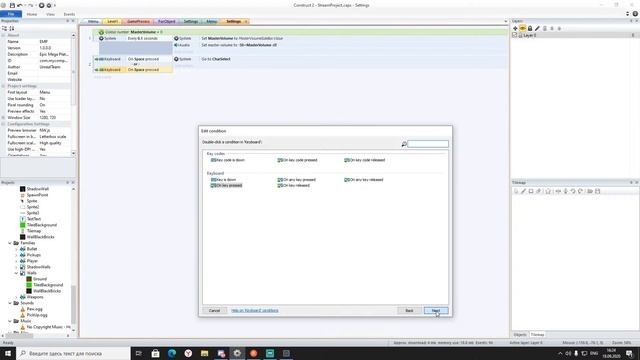This screenshot has height=360, width=640.
Task: Save project from quick access toolbar
Action: pos(12,5)
